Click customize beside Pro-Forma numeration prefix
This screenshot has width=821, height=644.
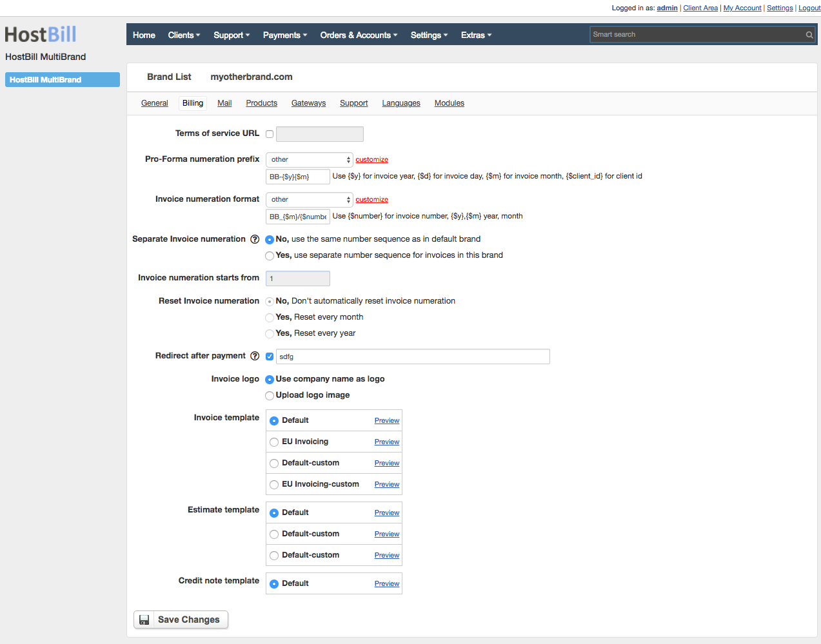pos(371,159)
